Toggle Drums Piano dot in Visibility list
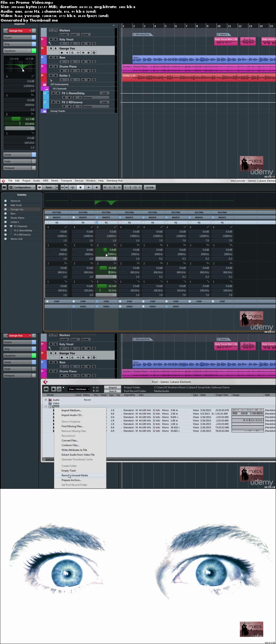Screen dimensions: 276x644 pos(5,218)
